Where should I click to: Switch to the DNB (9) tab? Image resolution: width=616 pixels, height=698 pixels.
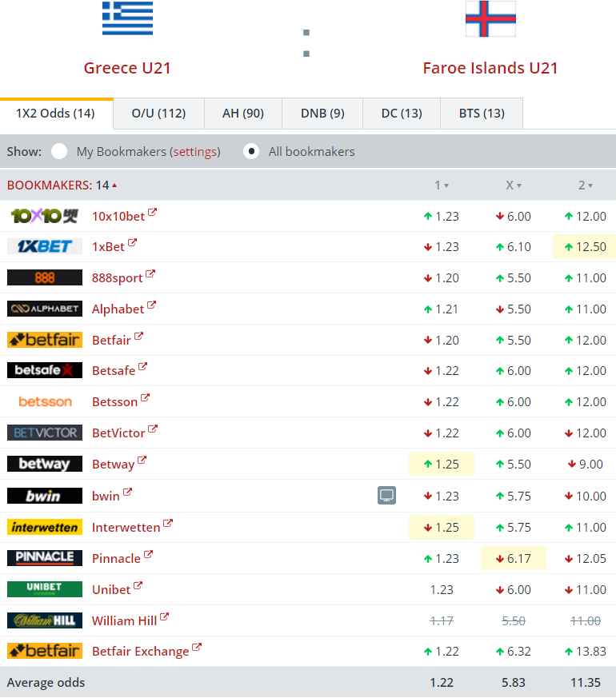(x=322, y=114)
